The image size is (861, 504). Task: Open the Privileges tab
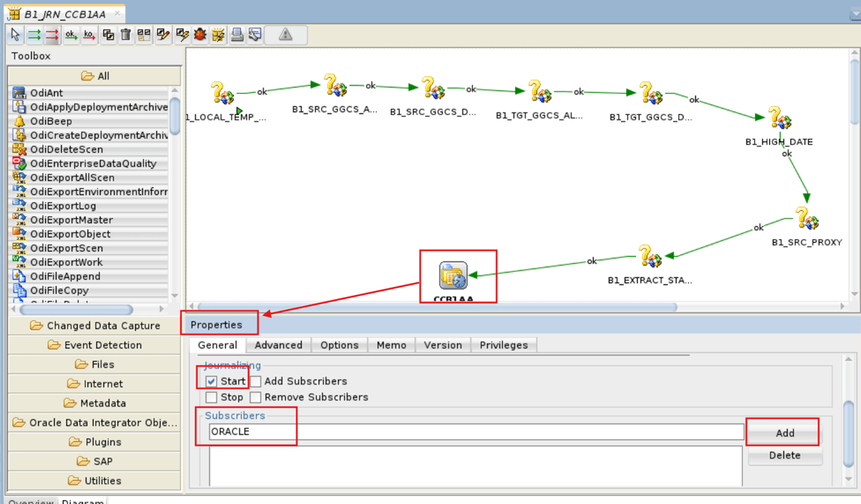(504, 345)
